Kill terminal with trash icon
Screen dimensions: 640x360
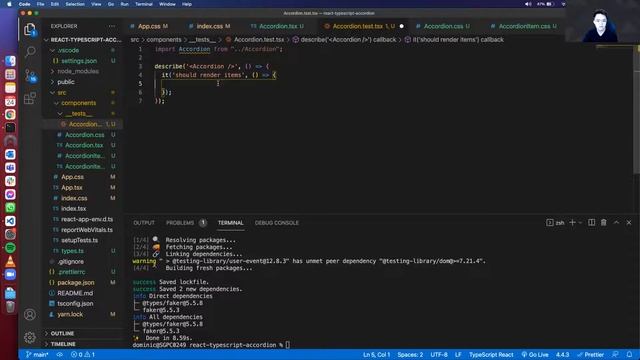[x=604, y=222]
